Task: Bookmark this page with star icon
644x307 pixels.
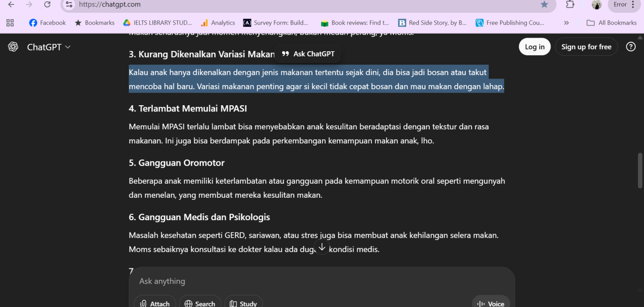Action: [544, 4]
